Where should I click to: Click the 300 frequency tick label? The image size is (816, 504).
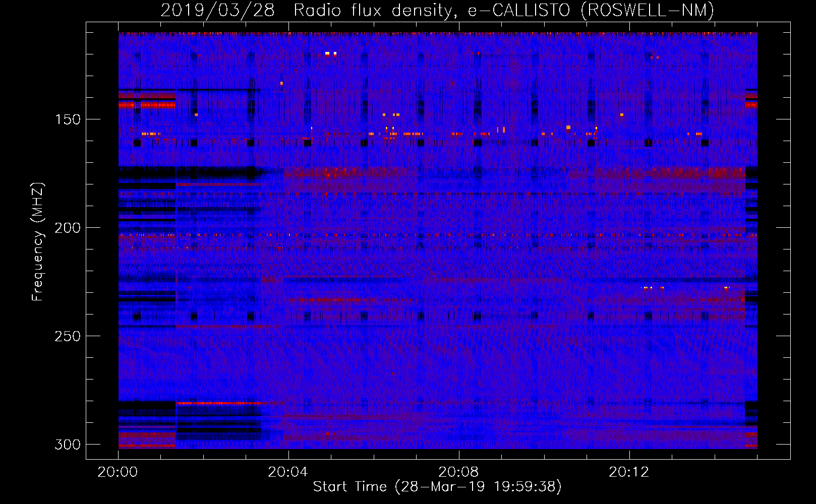[x=67, y=445]
